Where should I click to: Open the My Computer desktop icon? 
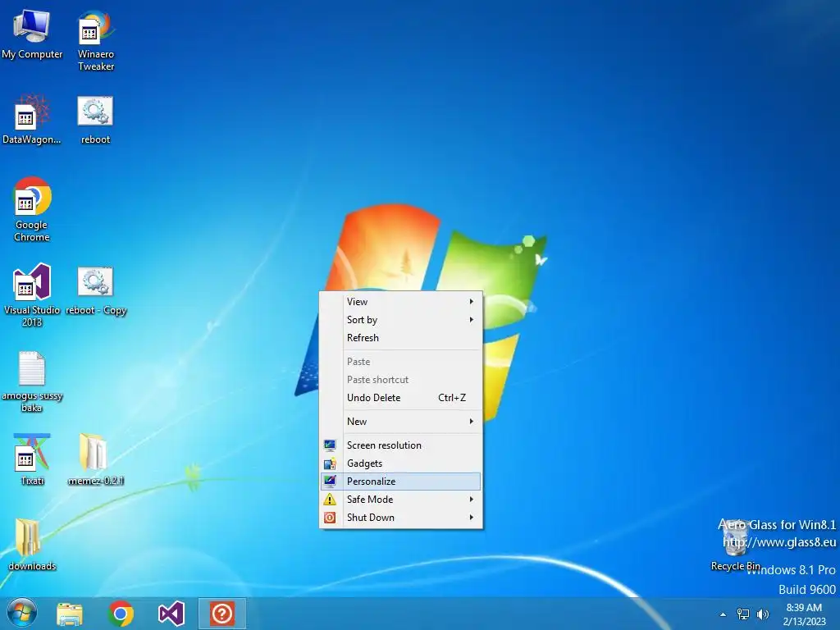click(32, 33)
